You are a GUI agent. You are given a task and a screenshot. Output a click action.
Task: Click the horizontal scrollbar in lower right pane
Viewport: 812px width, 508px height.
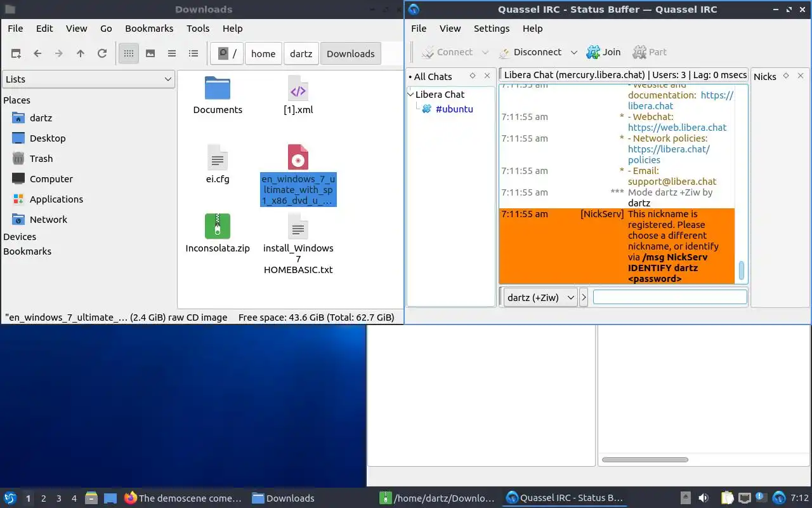[645, 460]
